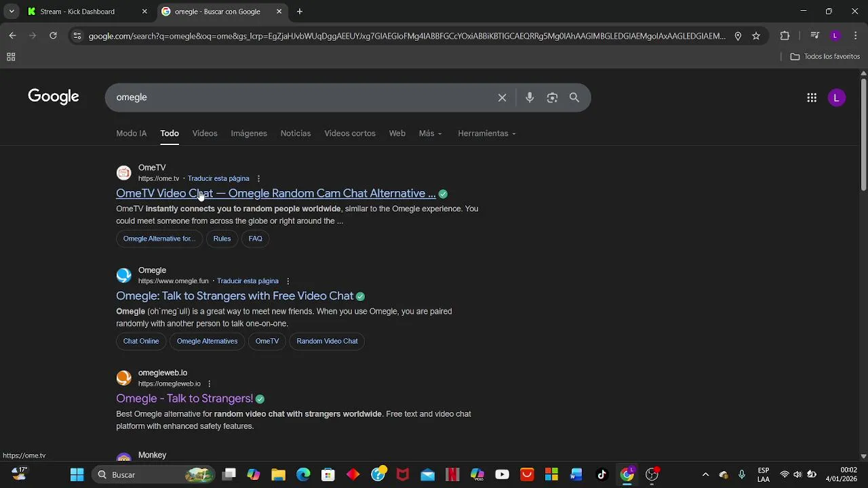
Task: Submit the search with the magnifier icon
Action: (x=574, y=98)
